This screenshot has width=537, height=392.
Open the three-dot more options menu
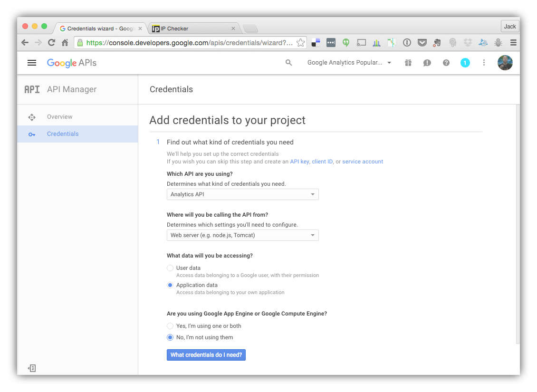pyautogui.click(x=484, y=63)
